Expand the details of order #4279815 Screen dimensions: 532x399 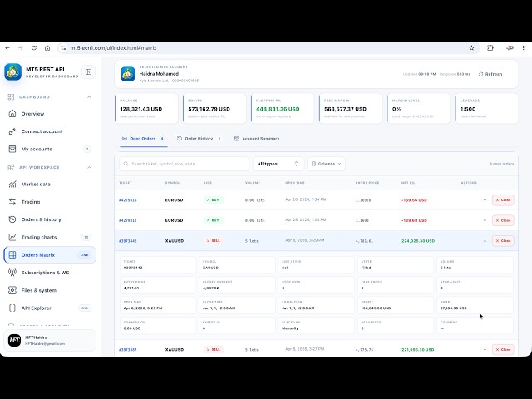(x=485, y=200)
